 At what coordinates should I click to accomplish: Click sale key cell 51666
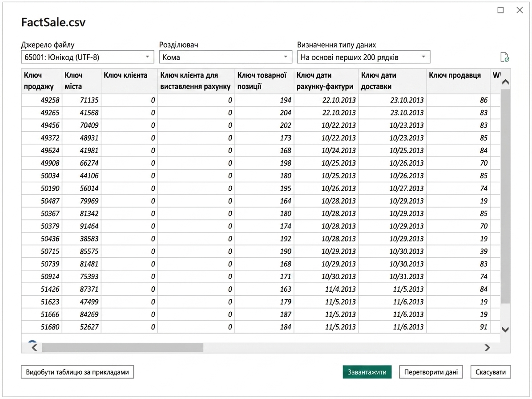point(42,314)
